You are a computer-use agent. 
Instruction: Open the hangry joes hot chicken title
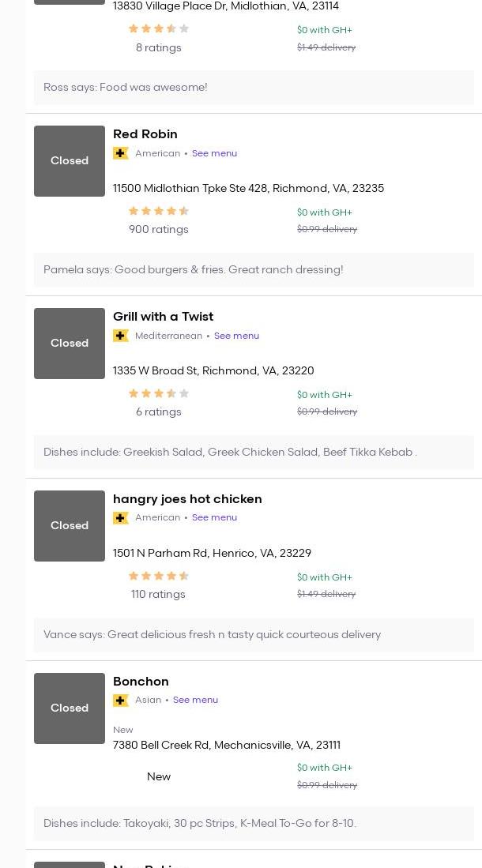[187, 499]
